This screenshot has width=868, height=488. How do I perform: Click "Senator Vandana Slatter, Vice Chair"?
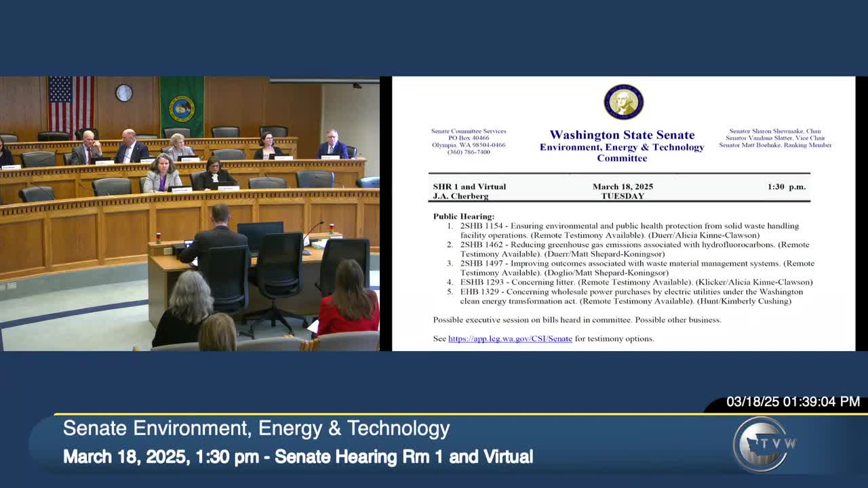pyautogui.click(x=775, y=138)
